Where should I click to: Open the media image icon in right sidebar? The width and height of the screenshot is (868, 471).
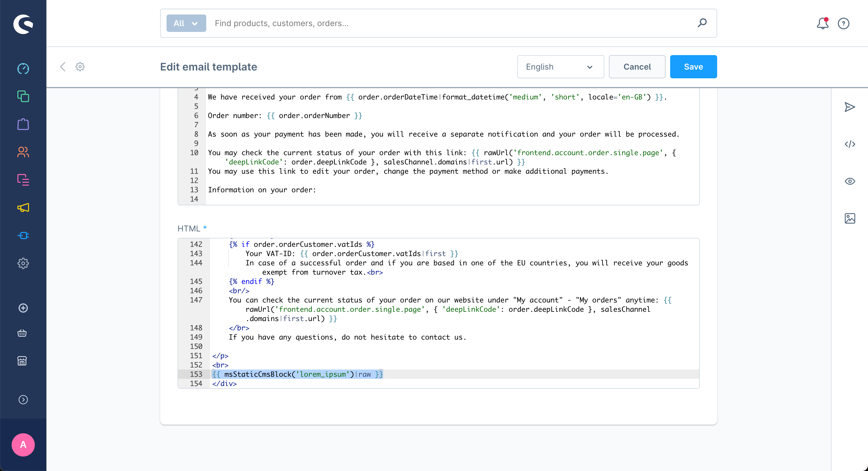(x=850, y=218)
